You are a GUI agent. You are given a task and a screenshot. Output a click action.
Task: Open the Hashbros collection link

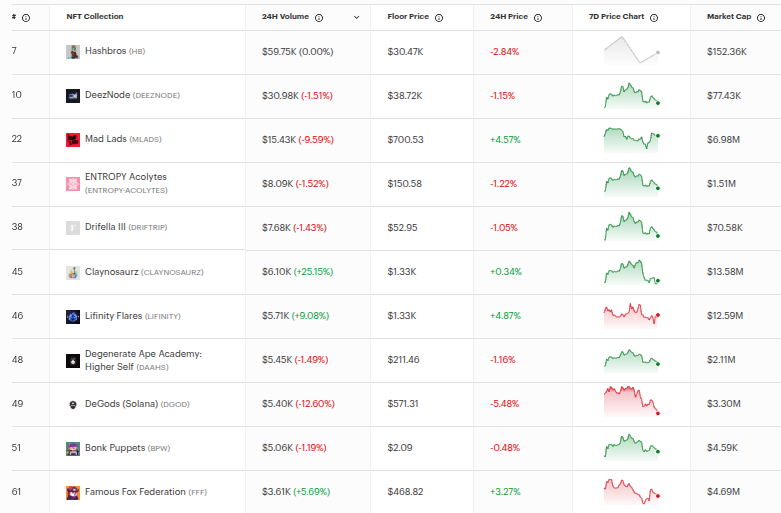point(115,51)
